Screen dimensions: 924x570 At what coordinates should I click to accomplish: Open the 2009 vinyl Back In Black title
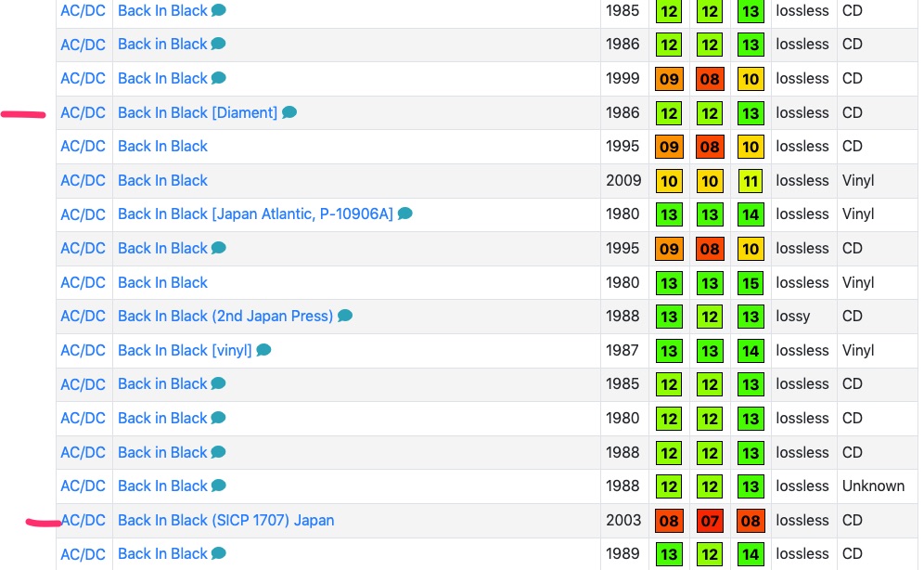(x=162, y=180)
